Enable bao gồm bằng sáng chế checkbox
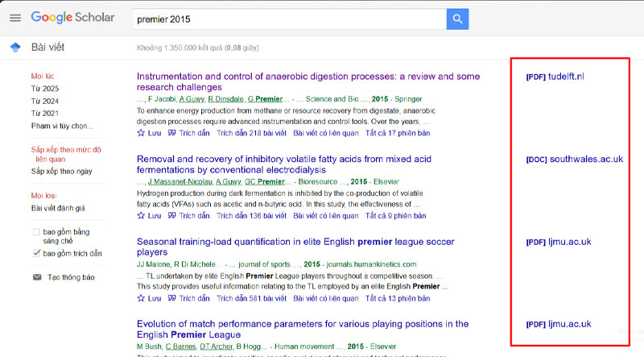Viewport: 644px width, 357px height. (x=36, y=232)
